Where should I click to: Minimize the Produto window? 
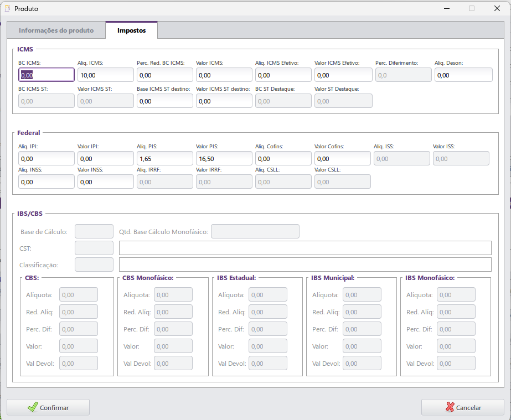pos(446,9)
